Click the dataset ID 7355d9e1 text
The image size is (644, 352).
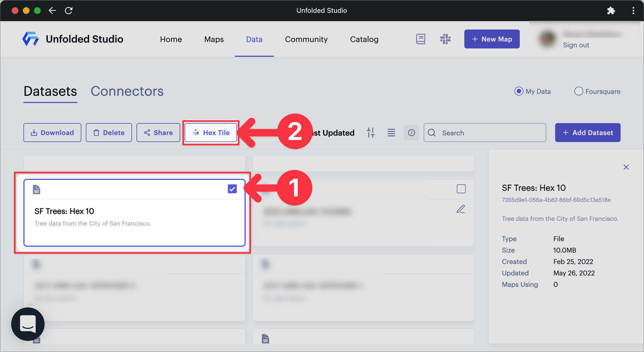[556, 200]
